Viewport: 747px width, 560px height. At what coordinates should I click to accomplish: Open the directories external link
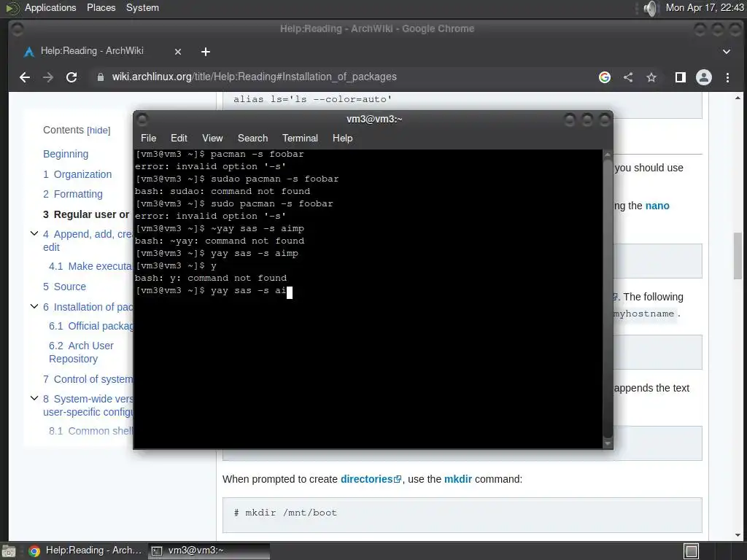click(371, 479)
